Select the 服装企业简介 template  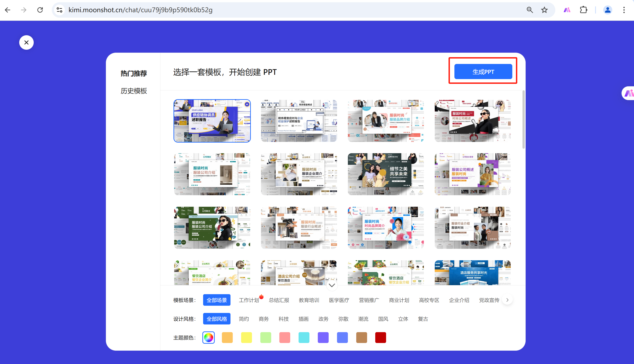click(299, 174)
